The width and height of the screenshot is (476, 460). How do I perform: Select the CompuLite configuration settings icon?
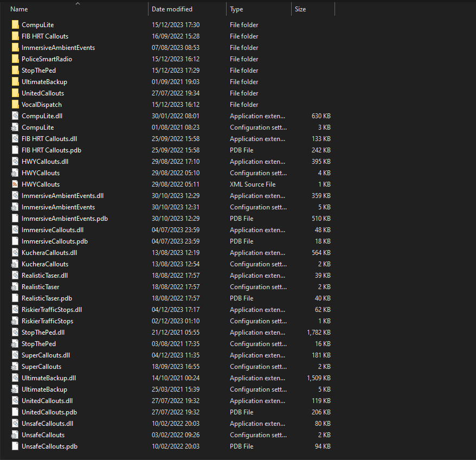(15, 127)
